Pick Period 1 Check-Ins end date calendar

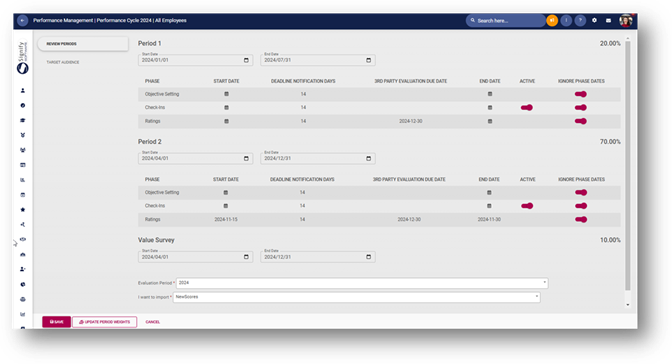point(490,108)
